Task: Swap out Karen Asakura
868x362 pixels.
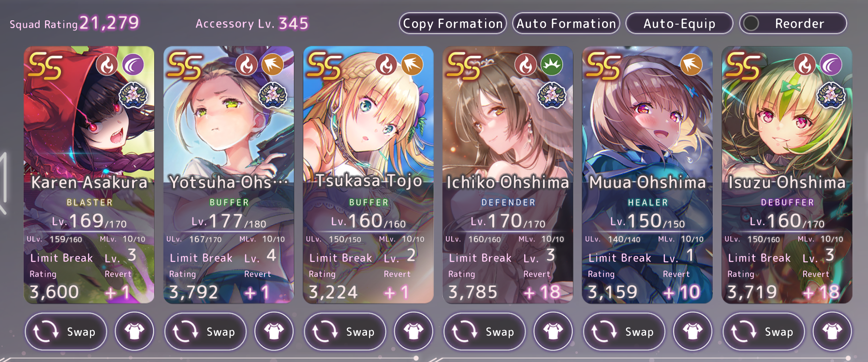Action: pyautogui.click(x=66, y=332)
